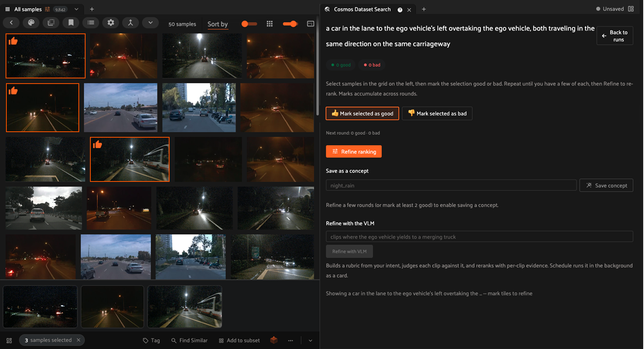
Task: Click the Tag action in bottom bar
Action: (151, 340)
